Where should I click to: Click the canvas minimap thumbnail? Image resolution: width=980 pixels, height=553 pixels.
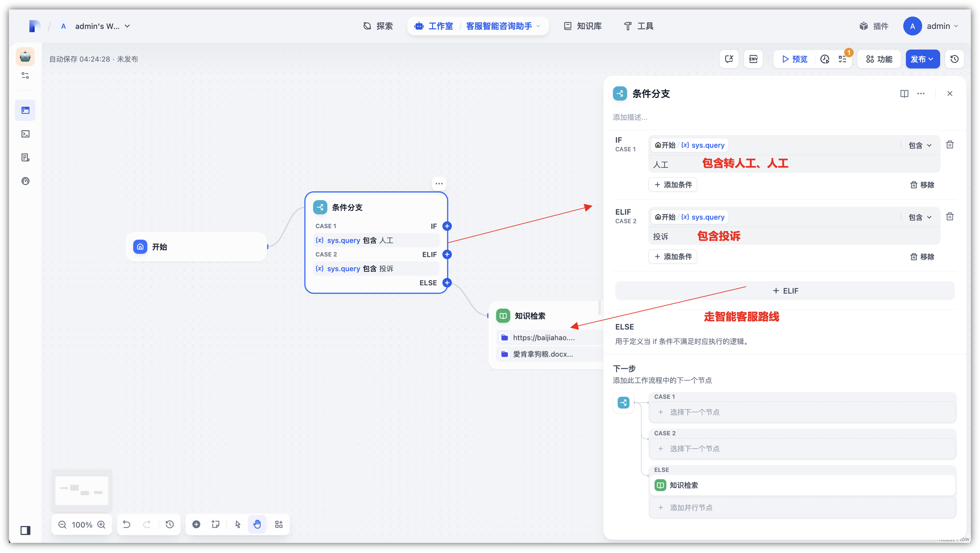pos(82,490)
